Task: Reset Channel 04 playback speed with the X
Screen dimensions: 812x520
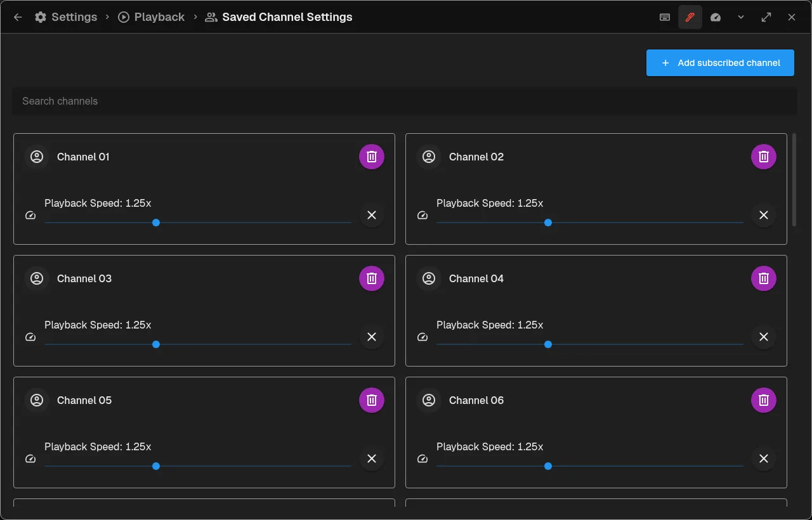Action: [764, 337]
